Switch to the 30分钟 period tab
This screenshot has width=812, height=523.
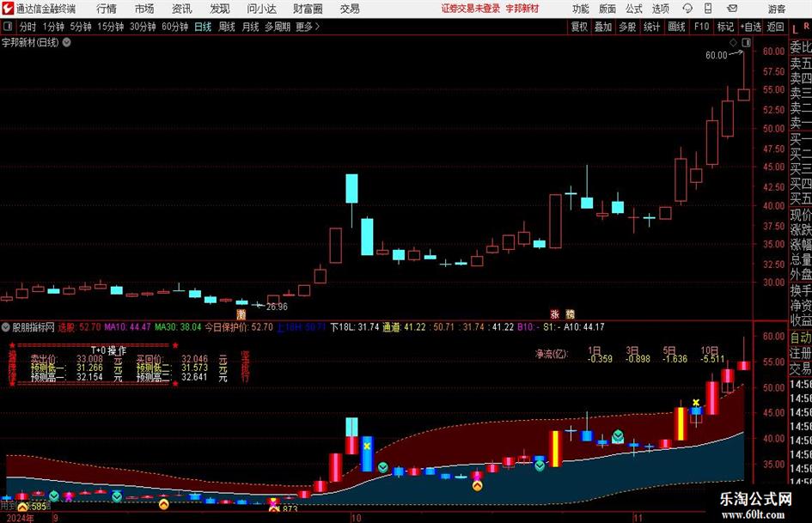tap(143, 27)
